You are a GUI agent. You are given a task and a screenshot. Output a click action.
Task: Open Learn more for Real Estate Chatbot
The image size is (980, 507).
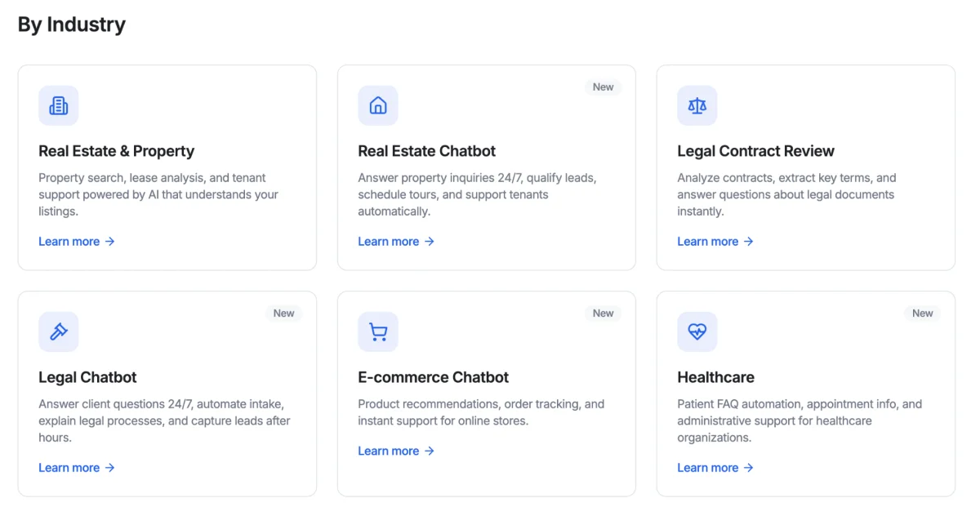click(389, 241)
